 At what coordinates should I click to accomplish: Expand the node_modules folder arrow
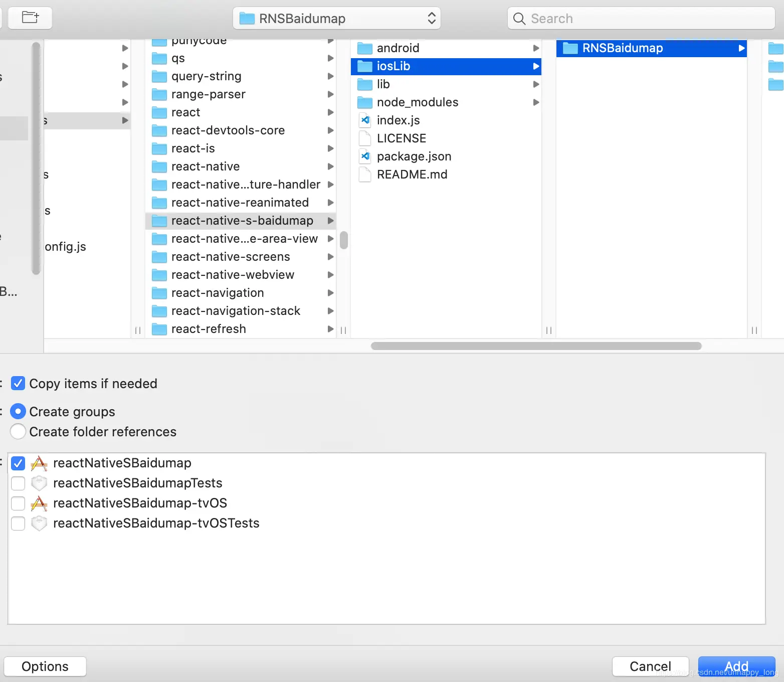click(x=536, y=102)
